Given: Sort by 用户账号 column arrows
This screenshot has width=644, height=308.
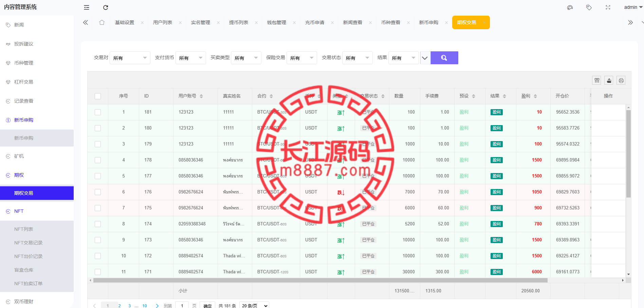Looking at the screenshot, I should click(x=201, y=96).
